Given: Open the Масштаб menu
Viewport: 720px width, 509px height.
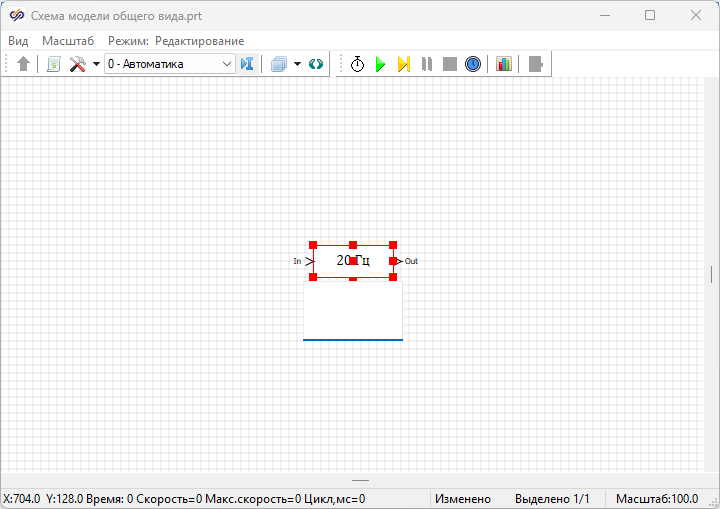Looking at the screenshot, I should pos(68,41).
